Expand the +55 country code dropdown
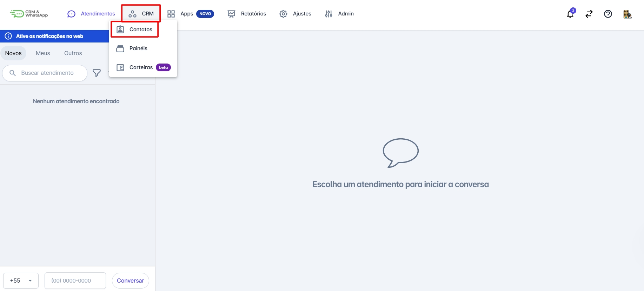Image resolution: width=644 pixels, height=291 pixels. 21,280
